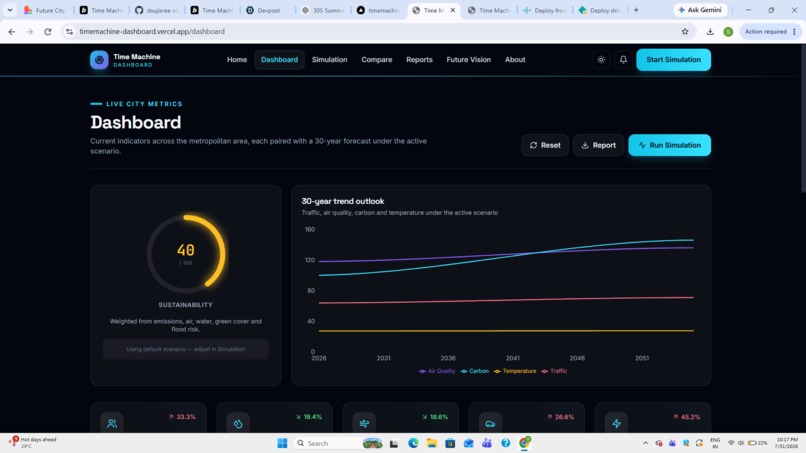Click the Time Machine logo icon
806x453 pixels.
(x=99, y=60)
